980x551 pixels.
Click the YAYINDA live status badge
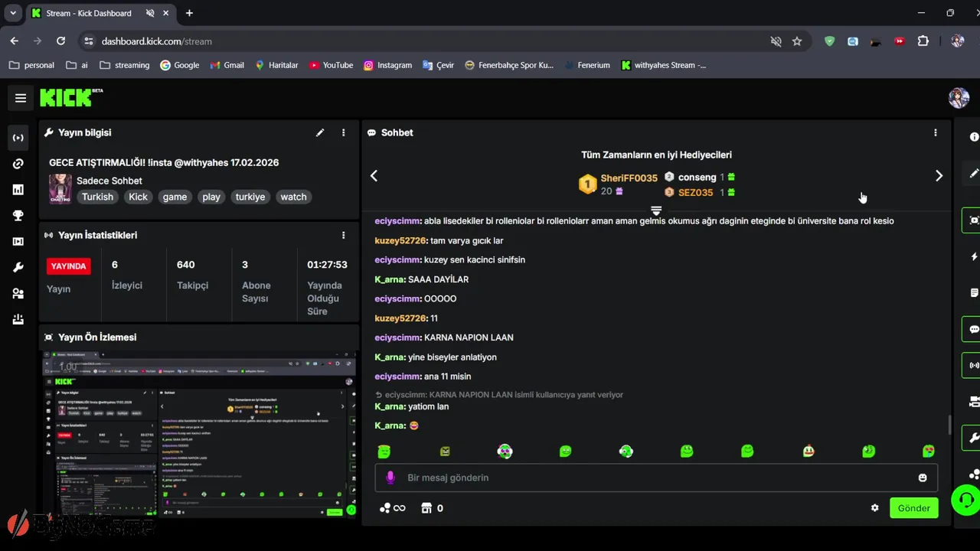tap(69, 266)
